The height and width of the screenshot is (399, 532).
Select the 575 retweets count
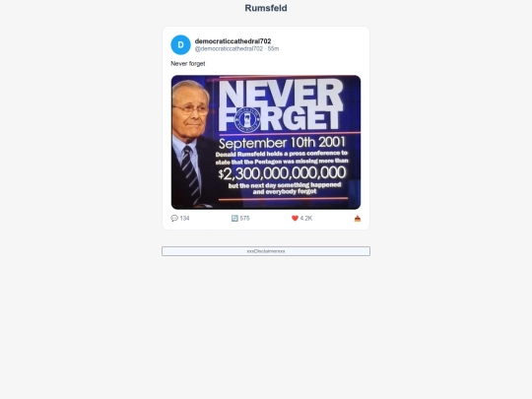(x=244, y=218)
